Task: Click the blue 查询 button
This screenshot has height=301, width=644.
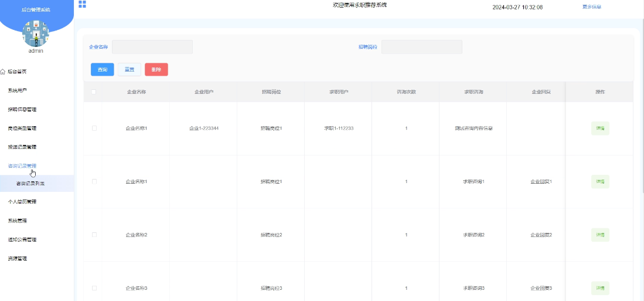Action: click(103, 69)
